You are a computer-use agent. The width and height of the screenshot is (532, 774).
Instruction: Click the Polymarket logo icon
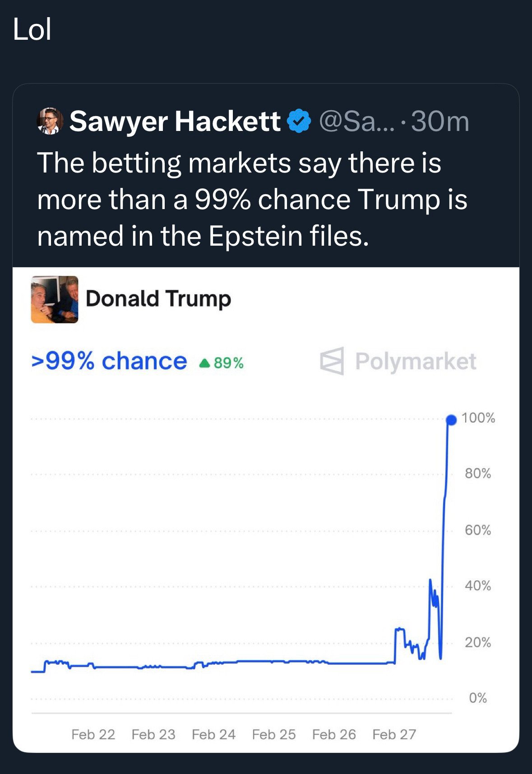click(332, 361)
